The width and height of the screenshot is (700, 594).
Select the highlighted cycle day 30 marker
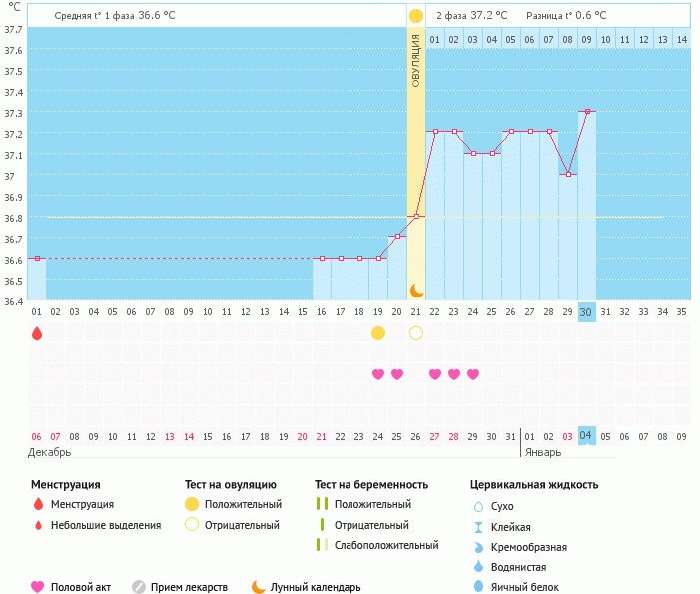point(587,311)
